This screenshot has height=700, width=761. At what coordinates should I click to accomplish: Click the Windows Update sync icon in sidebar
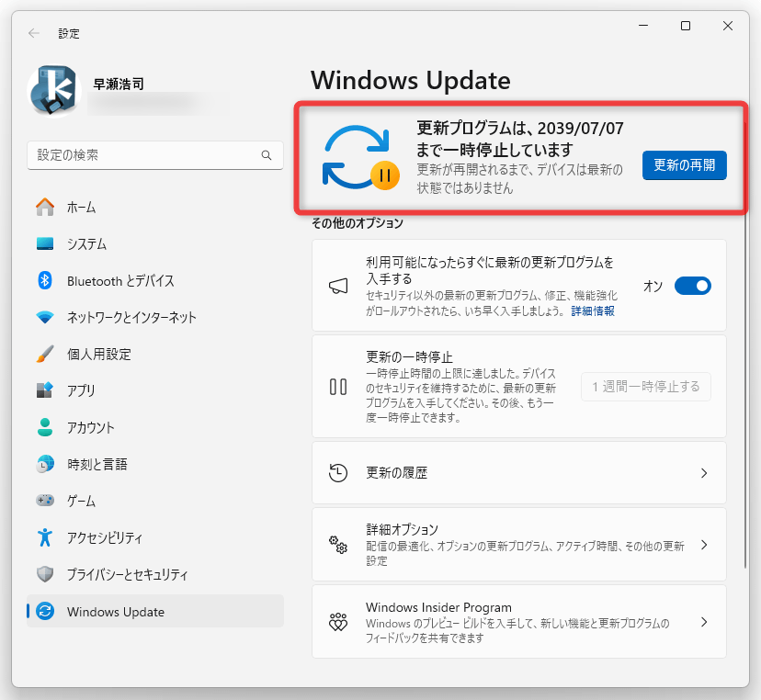[x=45, y=611]
